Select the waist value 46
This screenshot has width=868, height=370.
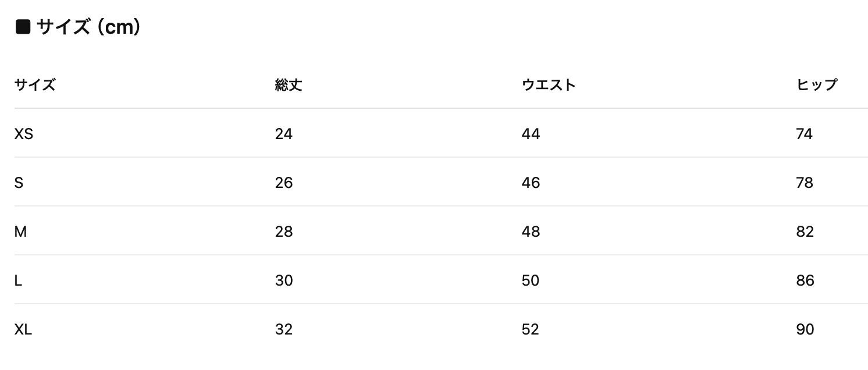[x=531, y=183]
